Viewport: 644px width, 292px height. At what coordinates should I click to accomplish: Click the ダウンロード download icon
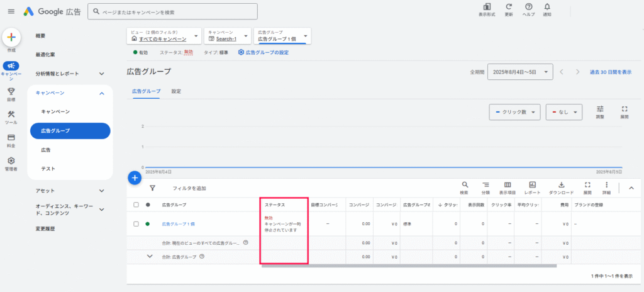pyautogui.click(x=562, y=184)
